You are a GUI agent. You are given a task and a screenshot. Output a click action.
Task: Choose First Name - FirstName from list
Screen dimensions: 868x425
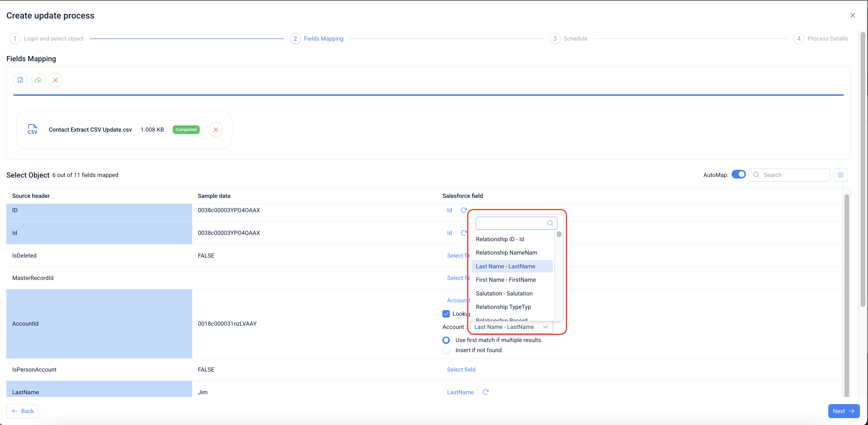[505, 280]
